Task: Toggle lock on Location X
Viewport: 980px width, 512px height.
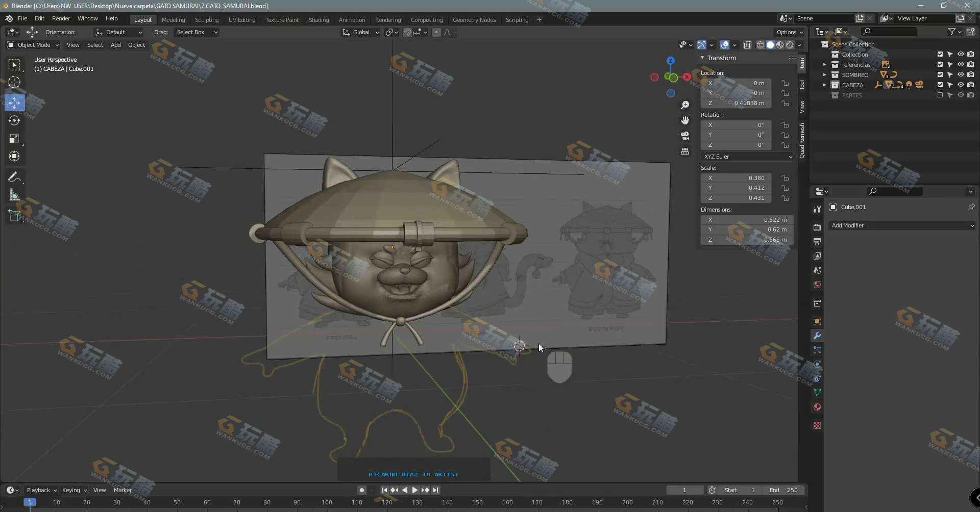Action: tap(785, 83)
